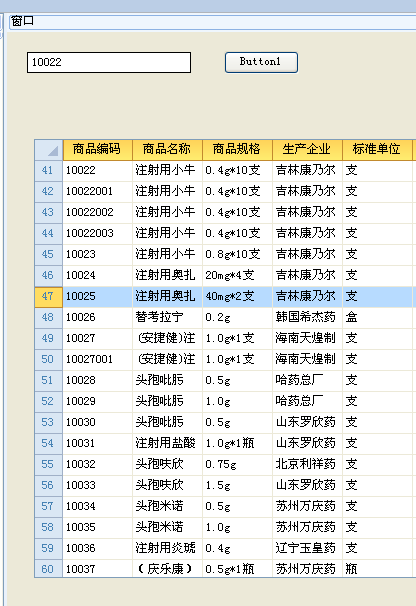Click the 替考拉宁 product name cell
Image resolution: width=416 pixels, height=606 pixels.
click(167, 317)
